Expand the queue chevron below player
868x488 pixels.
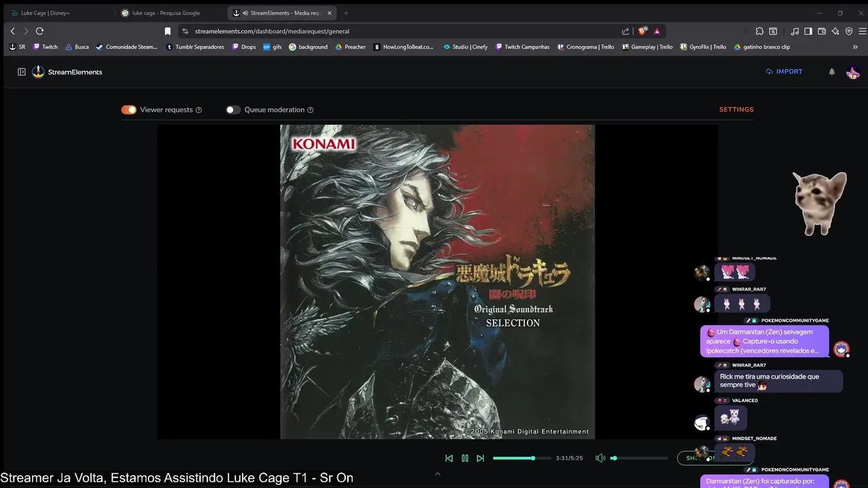(x=437, y=474)
